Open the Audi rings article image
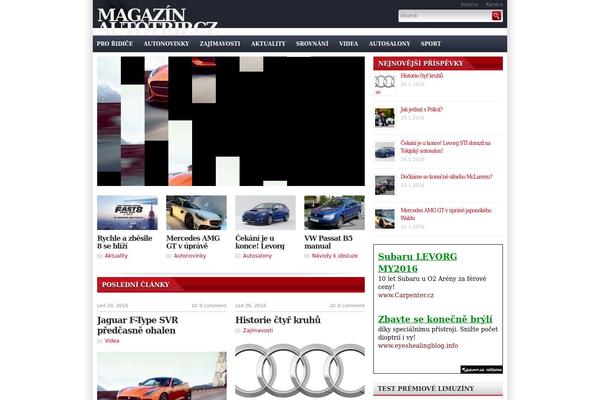Image resolution: width=600 pixels, height=400 pixels. (x=300, y=371)
